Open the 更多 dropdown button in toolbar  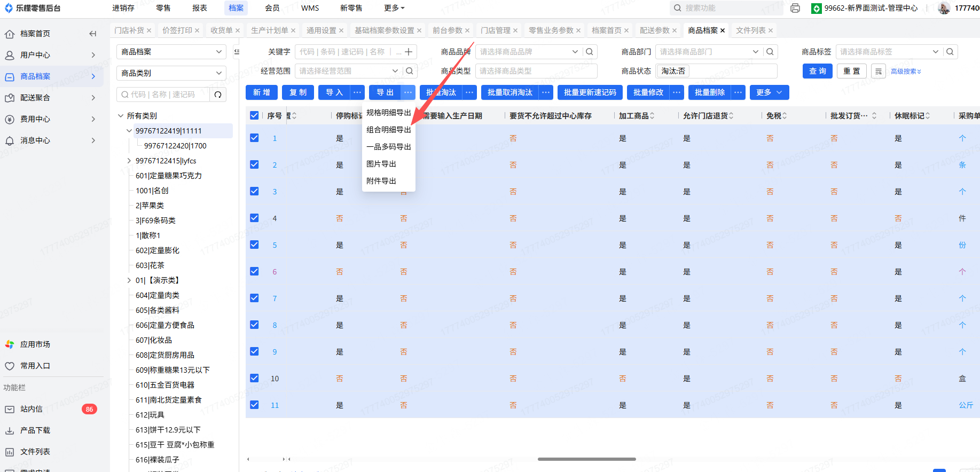769,92
